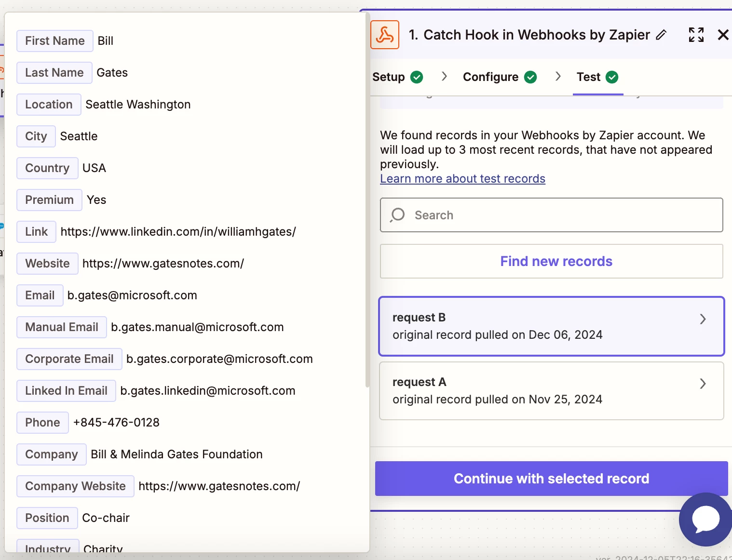Viewport: 732px width, 560px height.
Task: Click the Country field label
Action: (x=47, y=168)
